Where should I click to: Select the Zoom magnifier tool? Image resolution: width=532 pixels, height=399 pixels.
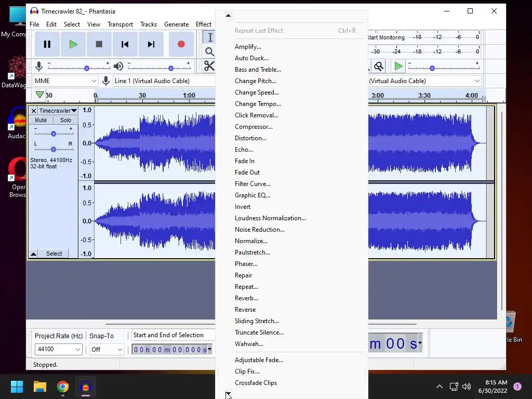210,51
